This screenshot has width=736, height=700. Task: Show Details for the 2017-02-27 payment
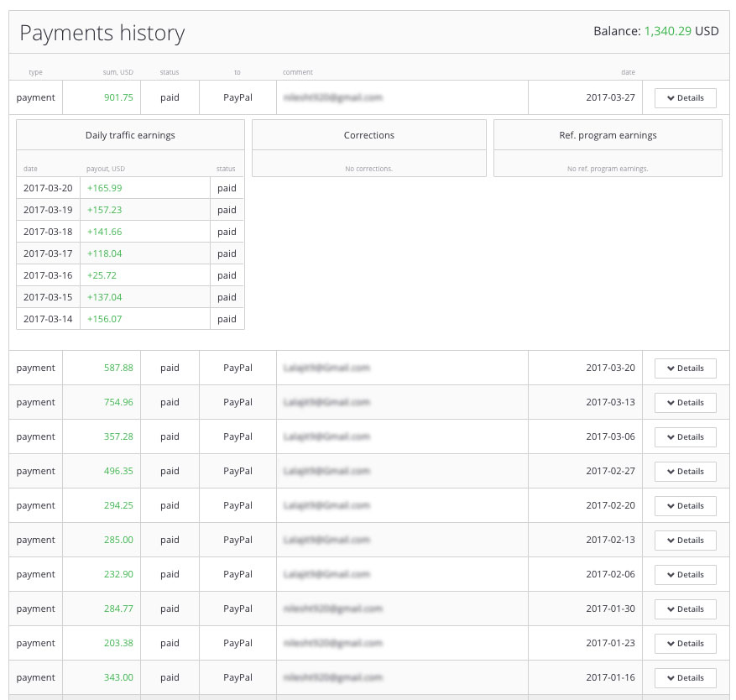[x=686, y=472]
